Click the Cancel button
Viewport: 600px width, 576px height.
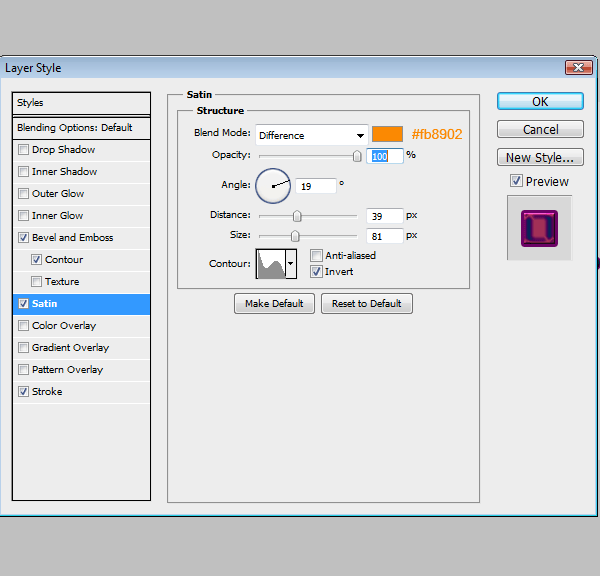tap(540, 129)
